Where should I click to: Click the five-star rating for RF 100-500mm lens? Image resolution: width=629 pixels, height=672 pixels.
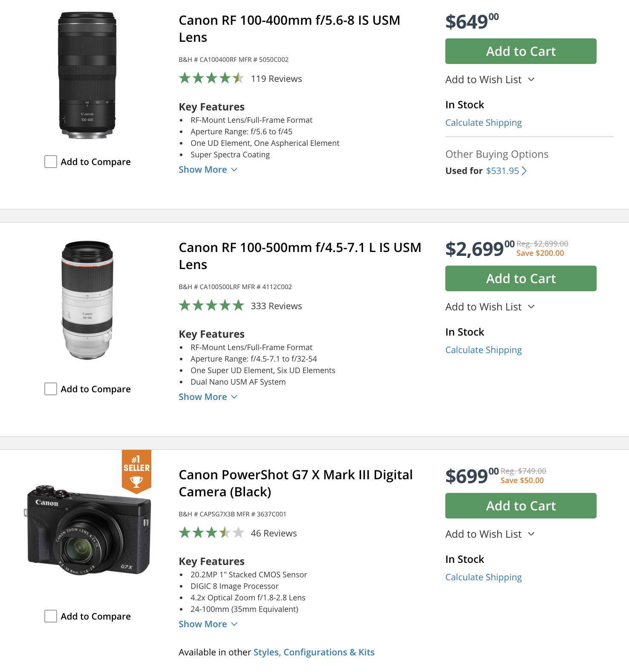click(211, 306)
